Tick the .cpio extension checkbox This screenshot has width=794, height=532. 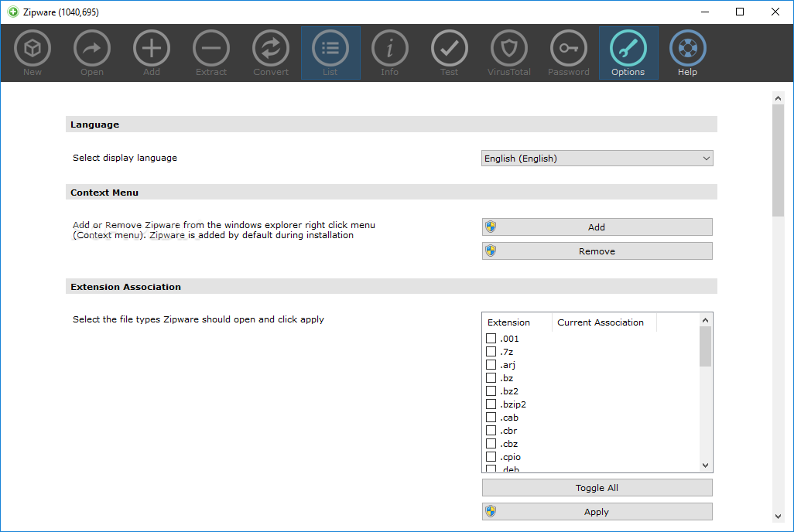(491, 456)
